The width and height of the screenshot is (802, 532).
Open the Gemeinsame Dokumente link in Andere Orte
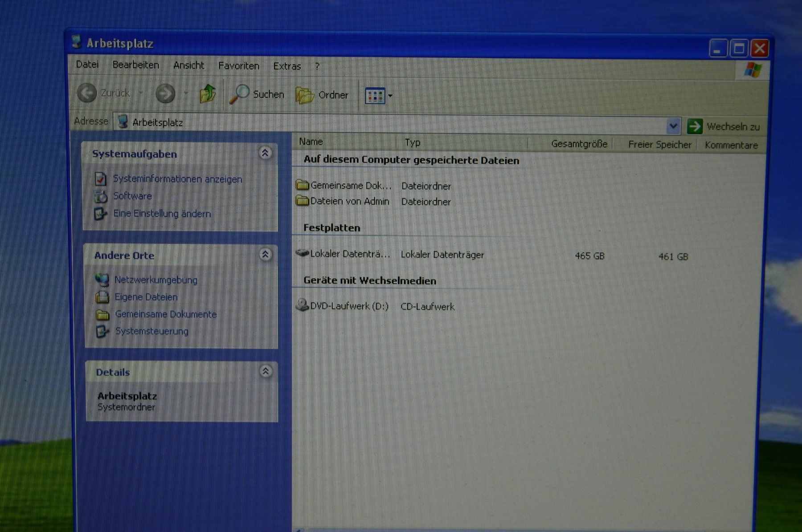pyautogui.click(x=166, y=314)
